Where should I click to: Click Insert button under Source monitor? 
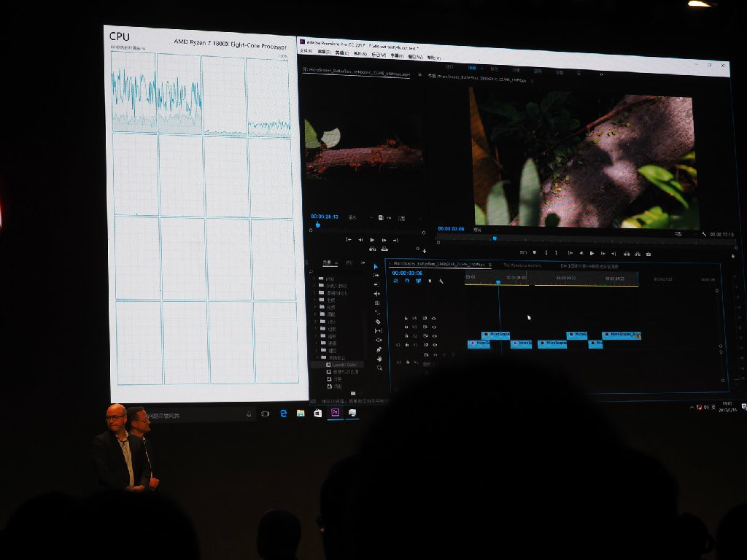coord(373,249)
